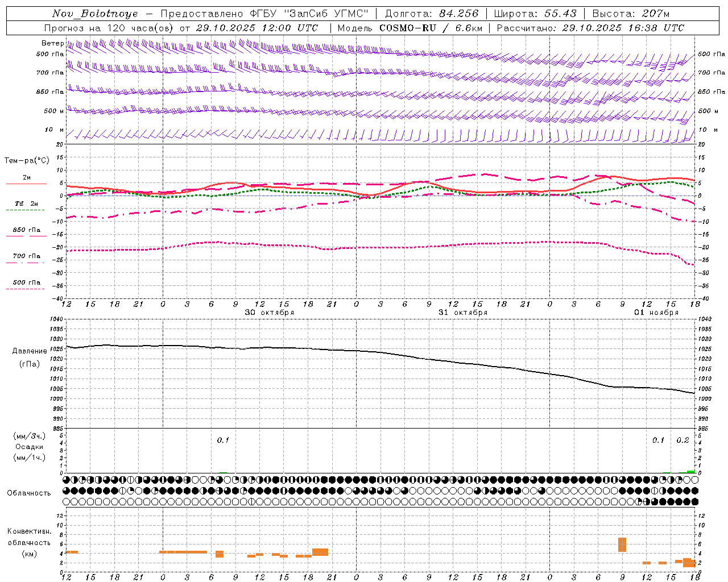Click the tallest orange convective cloud bar

tap(622, 544)
